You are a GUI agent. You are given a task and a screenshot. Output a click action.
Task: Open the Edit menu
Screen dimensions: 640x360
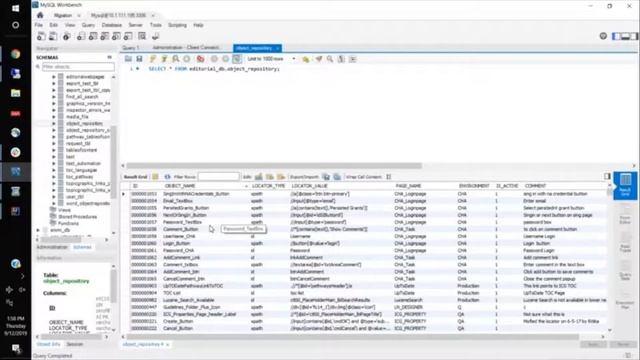(x=53, y=25)
